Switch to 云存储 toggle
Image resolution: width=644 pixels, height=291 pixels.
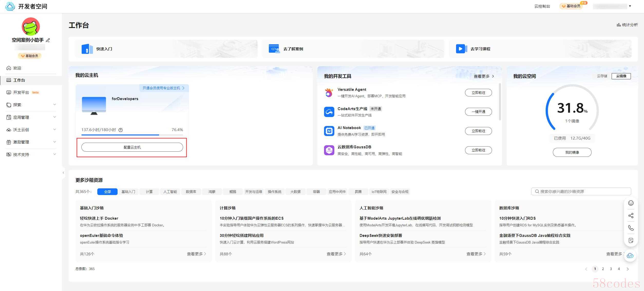(x=602, y=76)
